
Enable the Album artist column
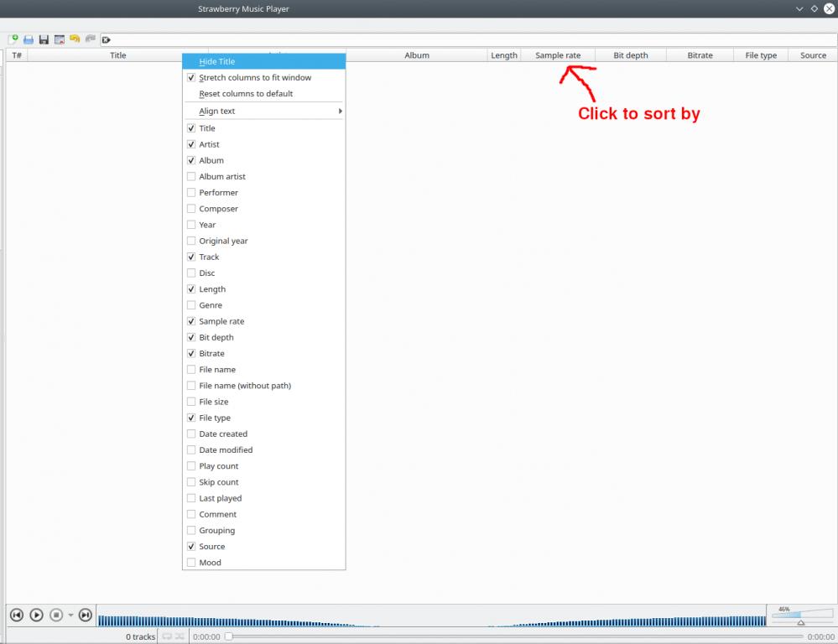click(191, 176)
